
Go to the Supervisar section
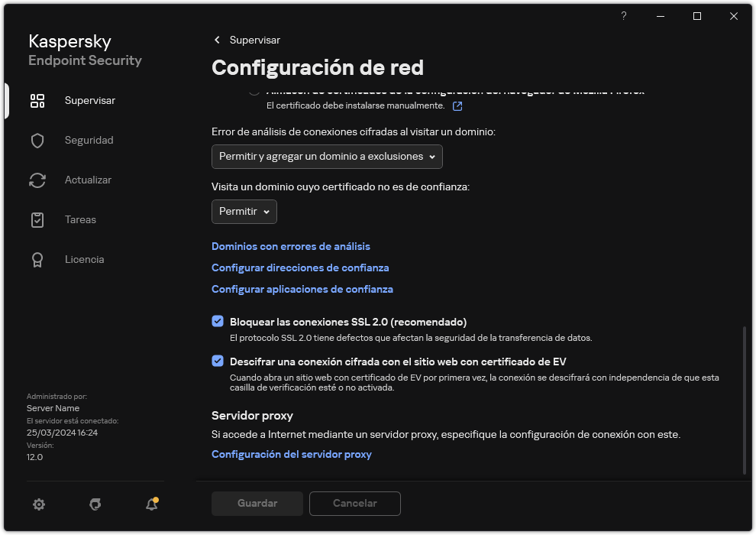(x=90, y=100)
